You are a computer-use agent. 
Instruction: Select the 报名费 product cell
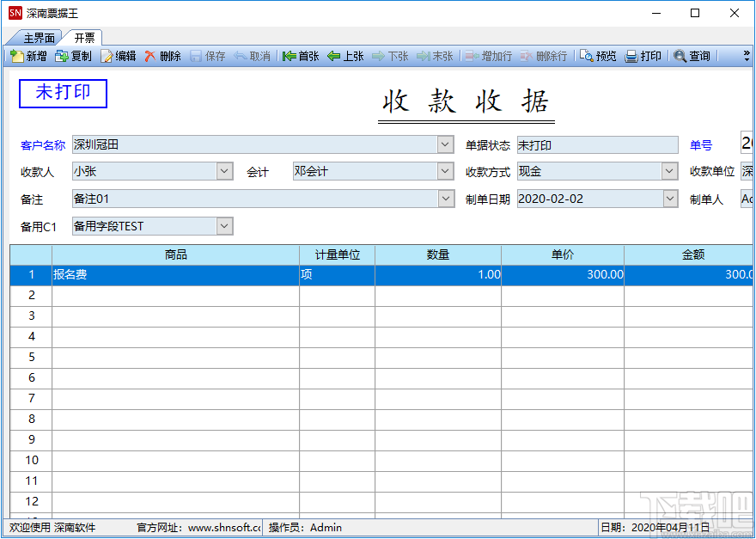pyautogui.click(x=175, y=275)
